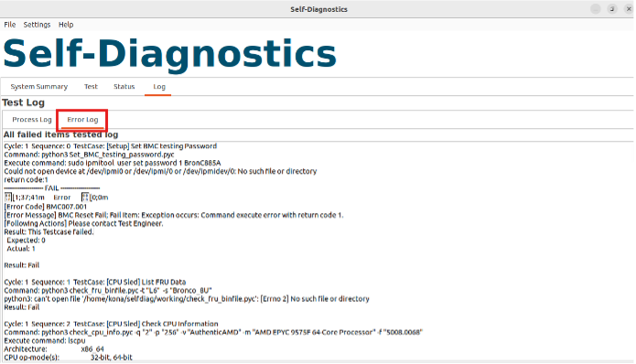Click '[Error Message] BMC Reset Fail' line
Viewport: 636px width, 364px height.
point(174,215)
